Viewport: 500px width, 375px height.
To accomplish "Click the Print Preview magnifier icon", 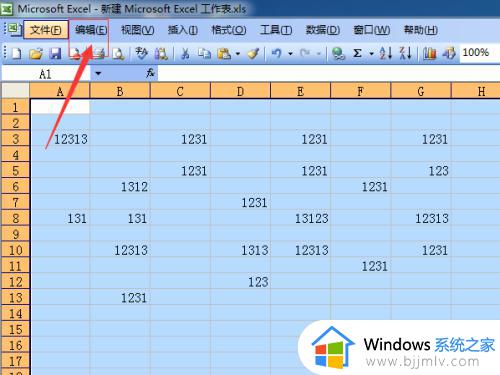I will [118, 53].
